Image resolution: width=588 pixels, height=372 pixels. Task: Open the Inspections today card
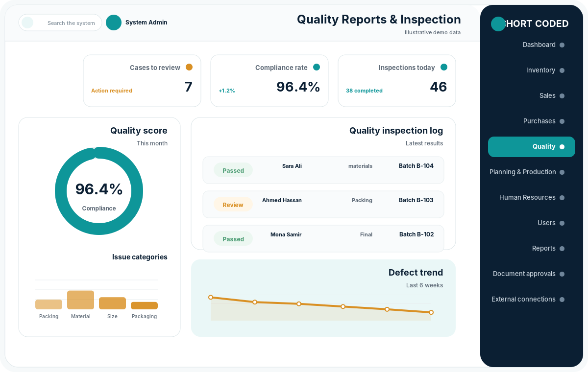pos(397,81)
